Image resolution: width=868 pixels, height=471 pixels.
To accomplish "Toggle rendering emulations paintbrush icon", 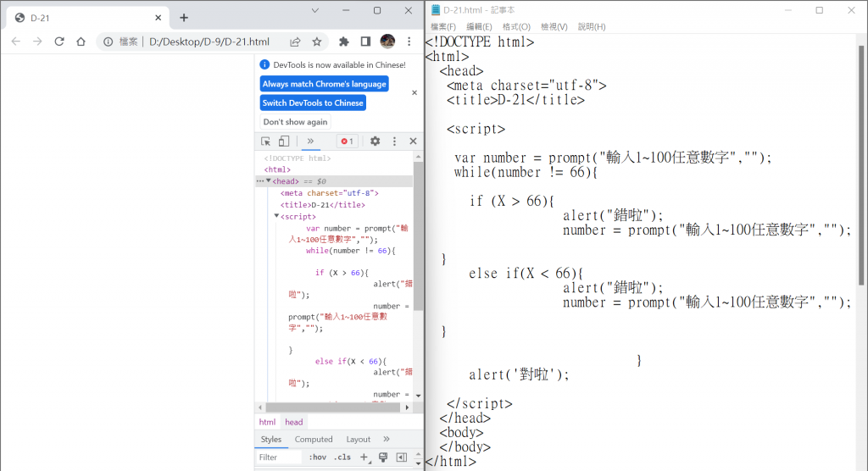I will click(383, 457).
